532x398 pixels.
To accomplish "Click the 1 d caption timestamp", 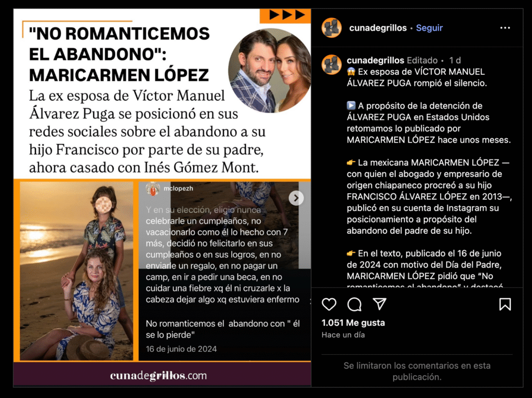I will point(455,60).
